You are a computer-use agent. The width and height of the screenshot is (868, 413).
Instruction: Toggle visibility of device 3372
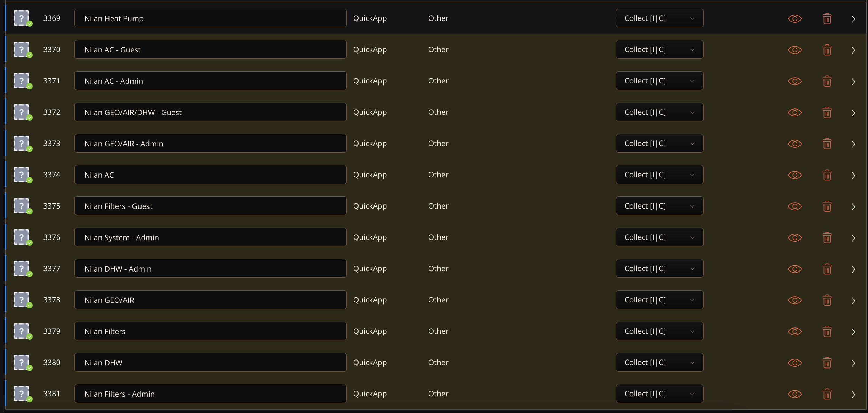(x=795, y=112)
